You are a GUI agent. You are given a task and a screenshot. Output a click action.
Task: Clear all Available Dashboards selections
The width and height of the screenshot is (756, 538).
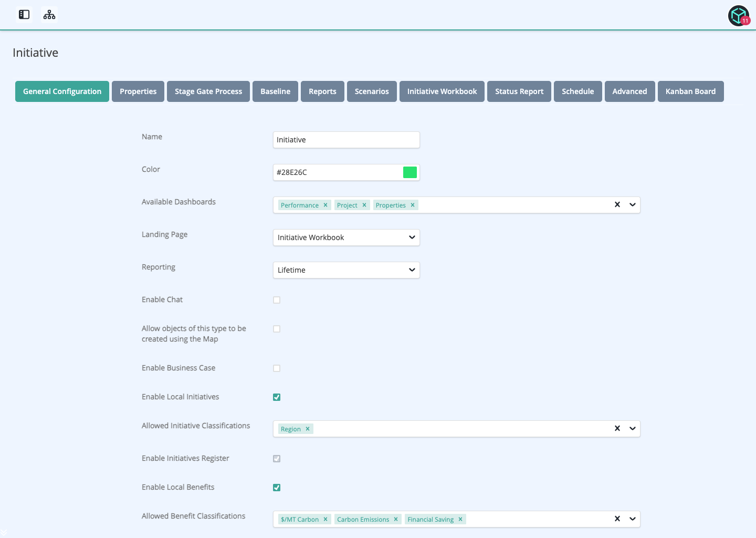pyautogui.click(x=617, y=204)
